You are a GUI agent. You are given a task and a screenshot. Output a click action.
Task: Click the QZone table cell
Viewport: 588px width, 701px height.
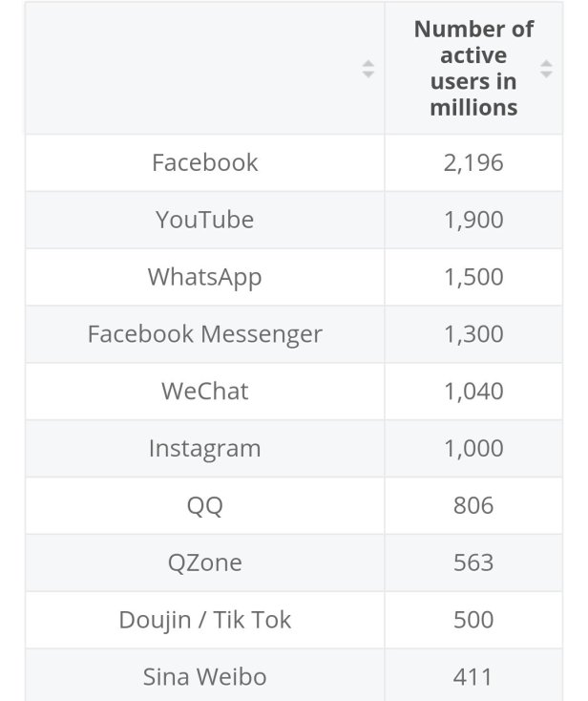[204, 563]
